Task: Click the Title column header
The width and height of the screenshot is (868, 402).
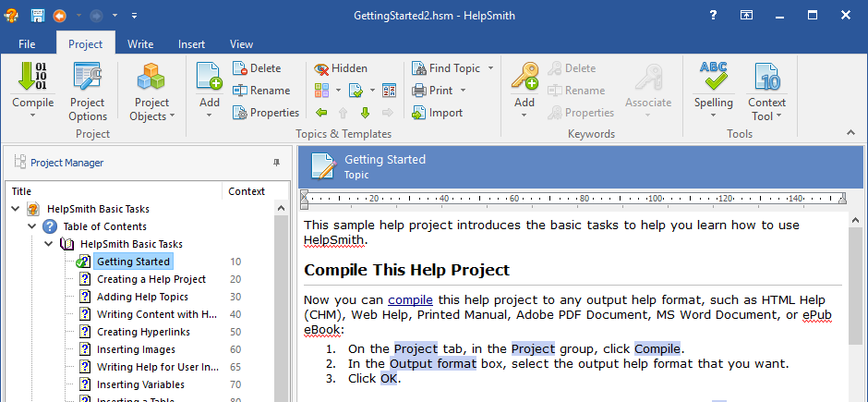Action: tap(114, 191)
